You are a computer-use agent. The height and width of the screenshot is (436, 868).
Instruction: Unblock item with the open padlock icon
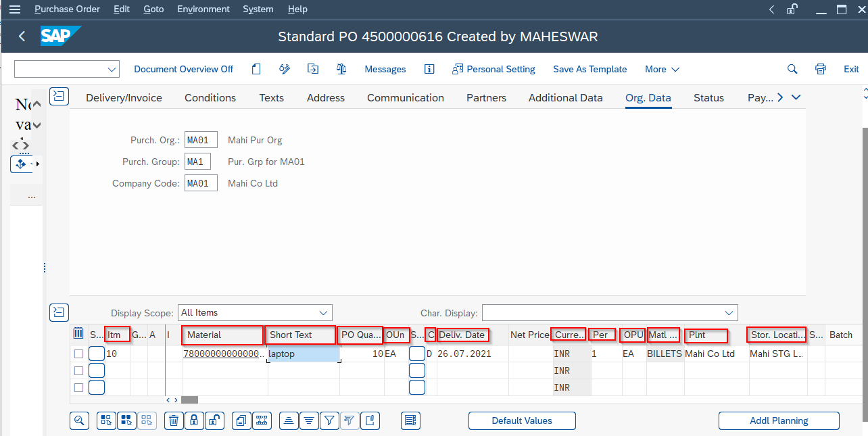click(214, 420)
